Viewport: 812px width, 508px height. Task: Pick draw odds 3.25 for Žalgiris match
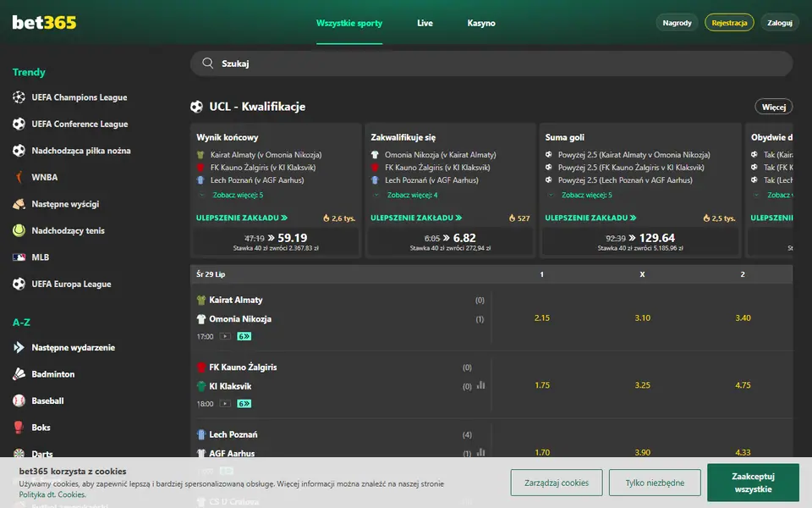[642, 385]
